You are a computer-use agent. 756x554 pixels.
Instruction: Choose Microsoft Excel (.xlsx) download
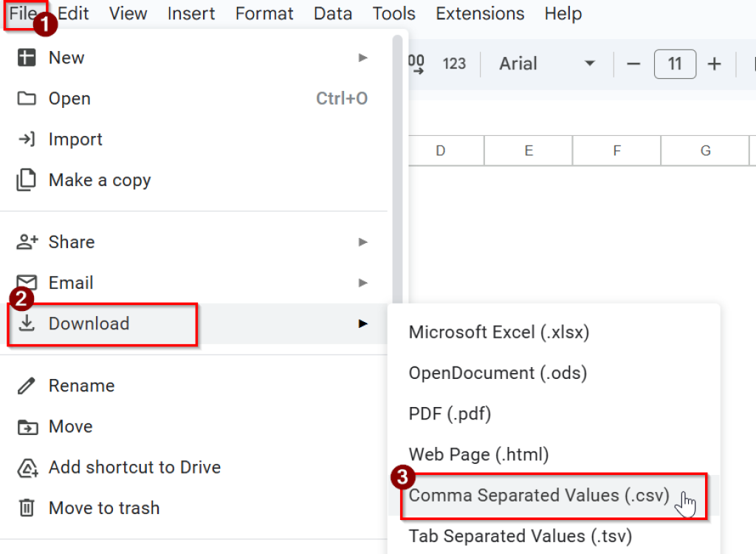coord(499,332)
